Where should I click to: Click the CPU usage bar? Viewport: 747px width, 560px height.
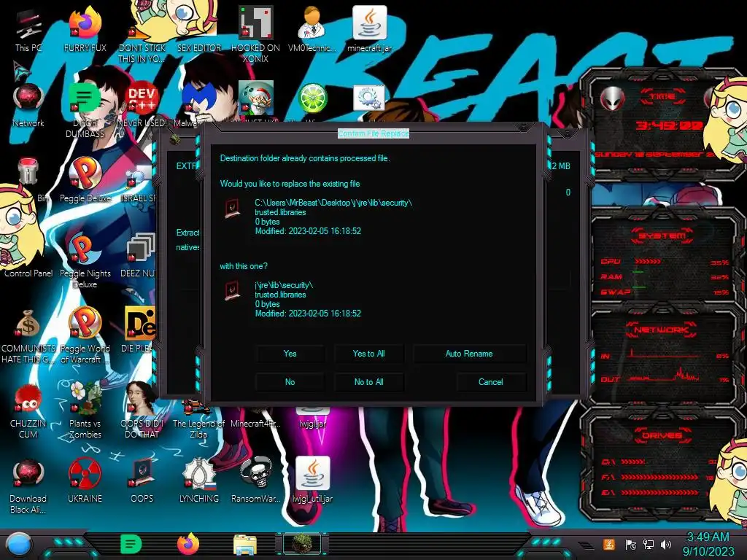click(x=648, y=262)
